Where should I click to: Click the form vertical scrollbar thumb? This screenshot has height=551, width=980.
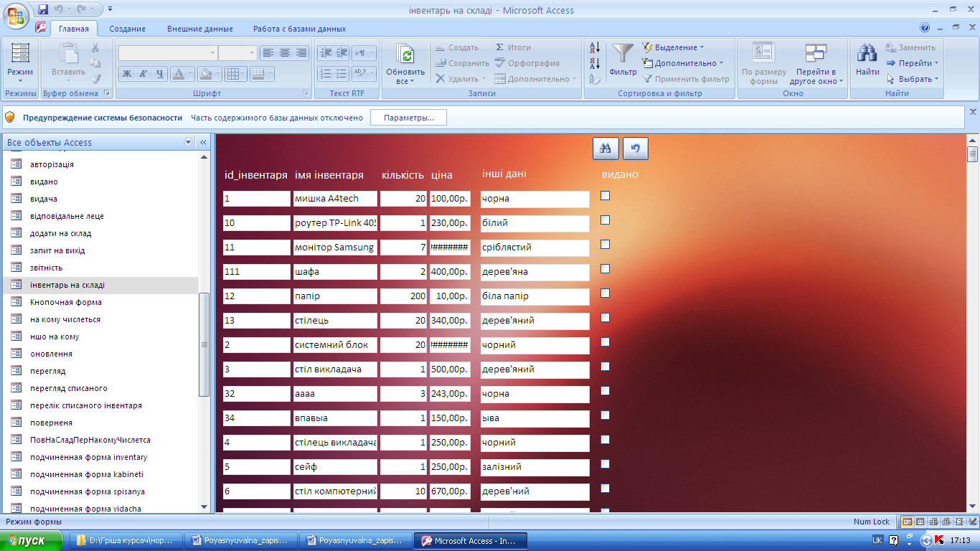[x=973, y=154]
